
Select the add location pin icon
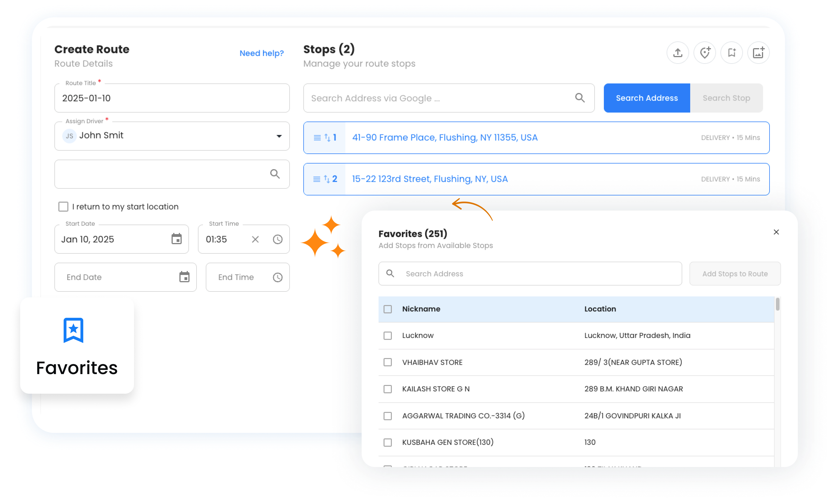tap(705, 53)
